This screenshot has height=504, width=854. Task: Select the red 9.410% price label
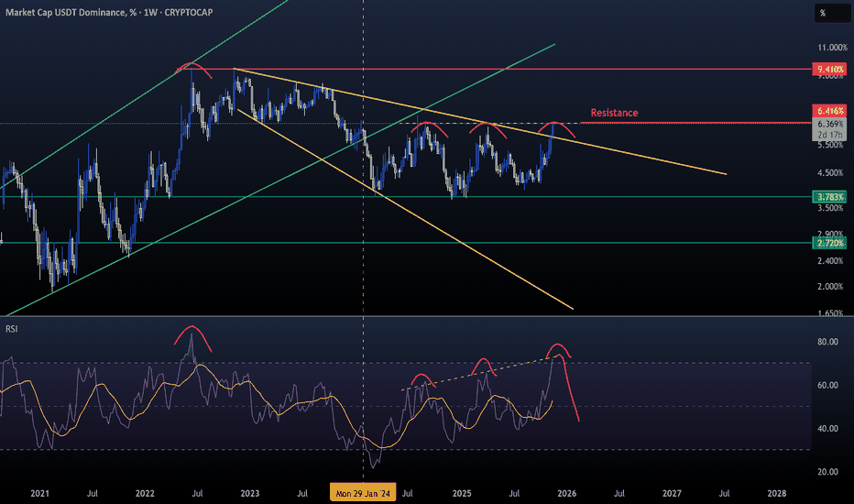click(x=829, y=70)
